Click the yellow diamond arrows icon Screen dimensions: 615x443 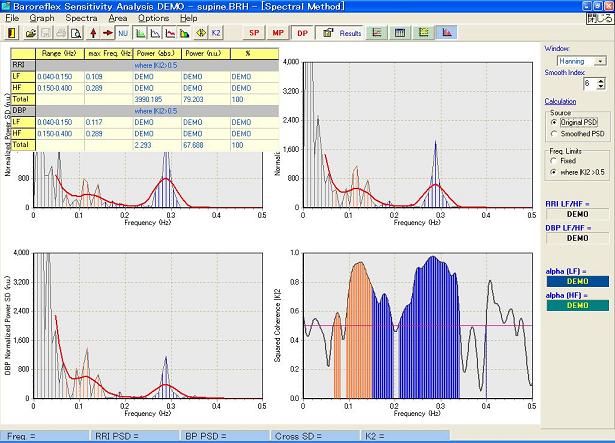pos(201,33)
